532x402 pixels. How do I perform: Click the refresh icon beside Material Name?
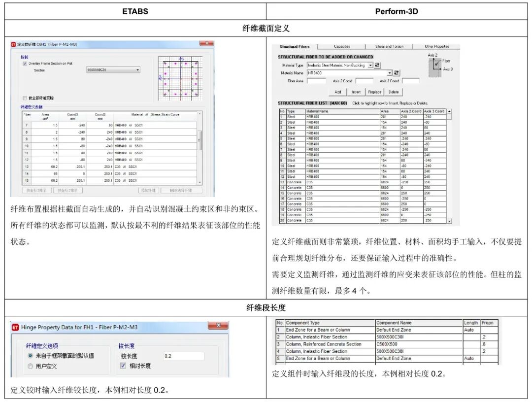[x=396, y=73]
